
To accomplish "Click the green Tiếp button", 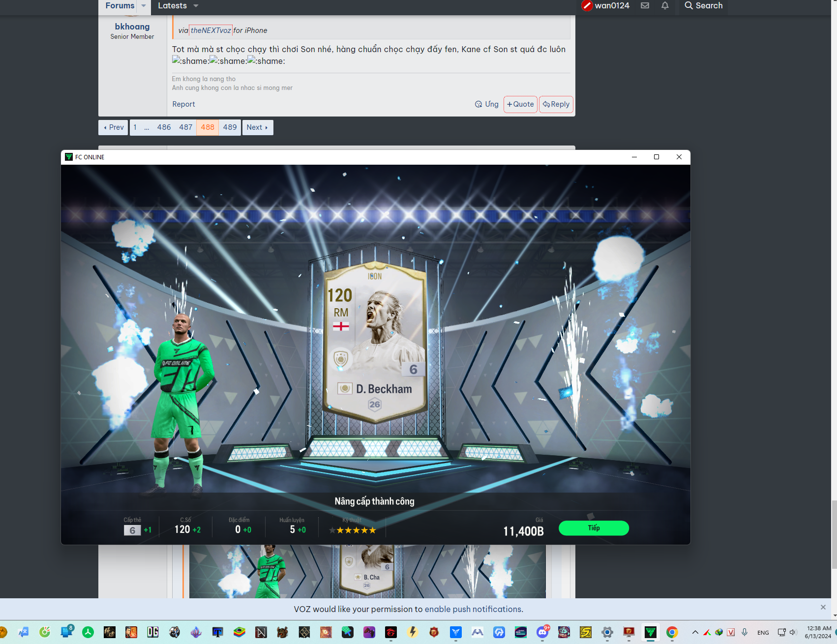I will click(x=594, y=528).
